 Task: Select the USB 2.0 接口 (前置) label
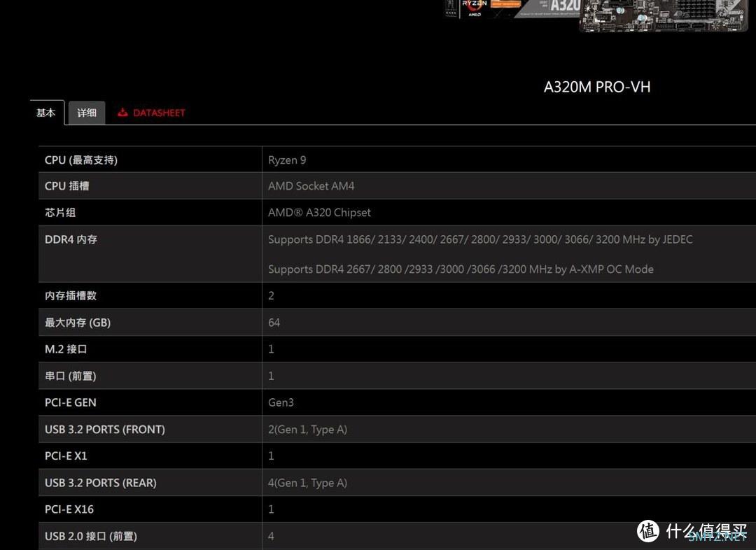tap(91, 537)
